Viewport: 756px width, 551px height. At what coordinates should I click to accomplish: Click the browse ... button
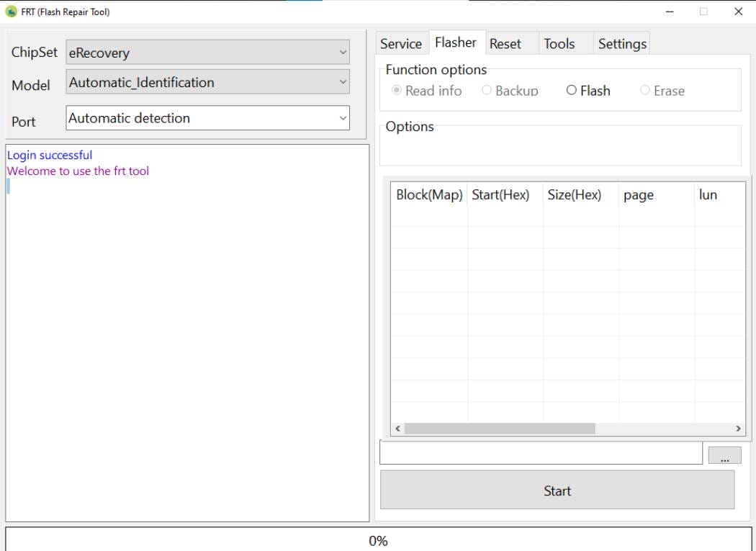click(x=725, y=454)
